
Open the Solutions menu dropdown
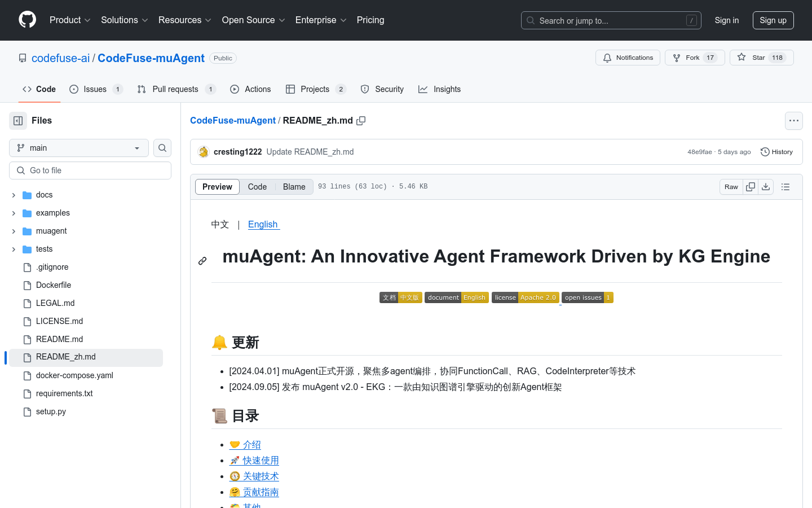coord(125,20)
